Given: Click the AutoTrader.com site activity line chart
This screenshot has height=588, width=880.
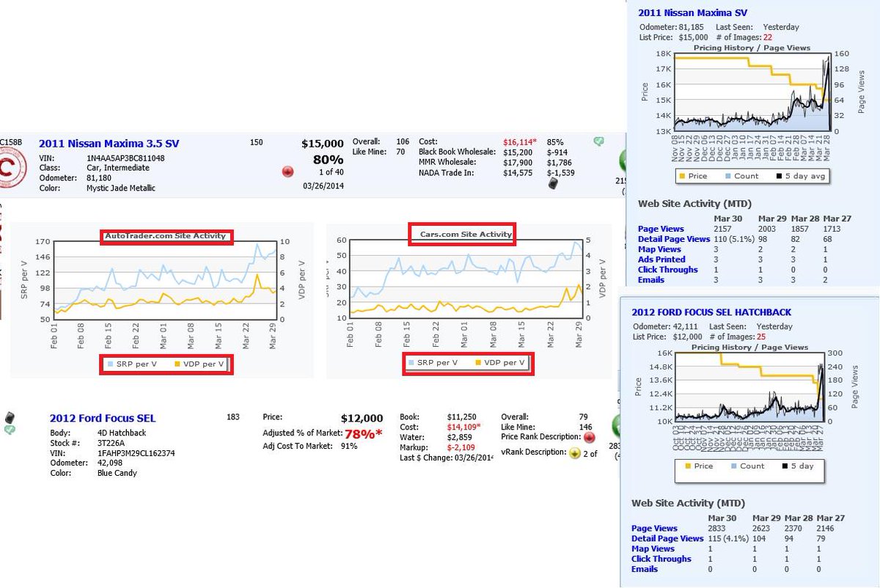Looking at the screenshot, I should [x=164, y=281].
